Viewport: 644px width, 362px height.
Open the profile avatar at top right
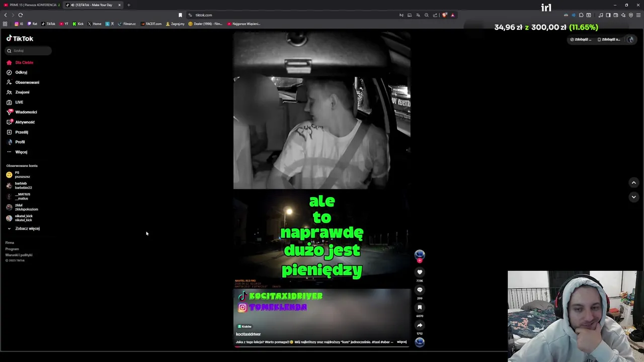pyautogui.click(x=630, y=39)
